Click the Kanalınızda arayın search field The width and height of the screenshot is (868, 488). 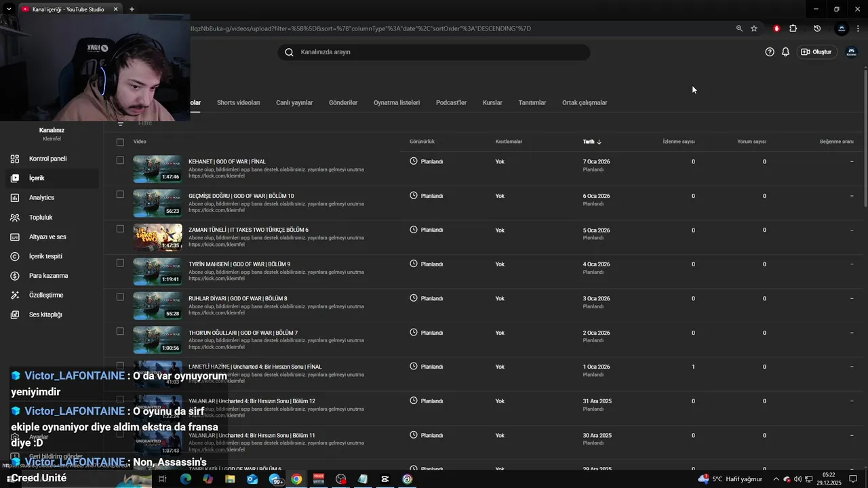click(434, 52)
